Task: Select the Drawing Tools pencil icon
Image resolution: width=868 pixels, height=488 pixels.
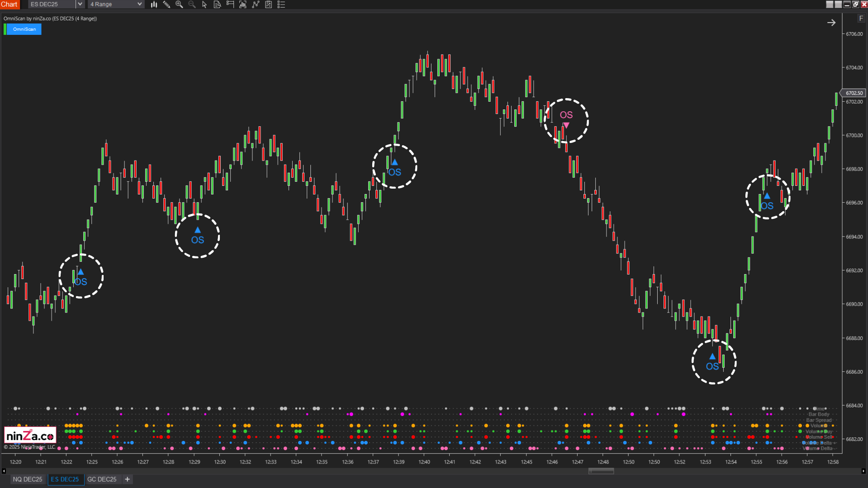Action: tap(166, 5)
